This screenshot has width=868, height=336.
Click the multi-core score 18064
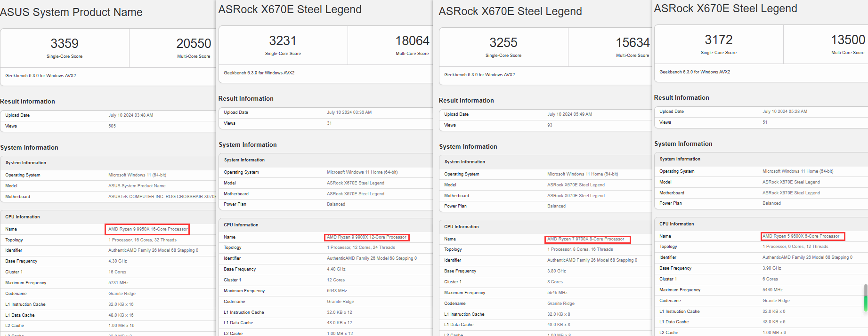[x=412, y=40]
